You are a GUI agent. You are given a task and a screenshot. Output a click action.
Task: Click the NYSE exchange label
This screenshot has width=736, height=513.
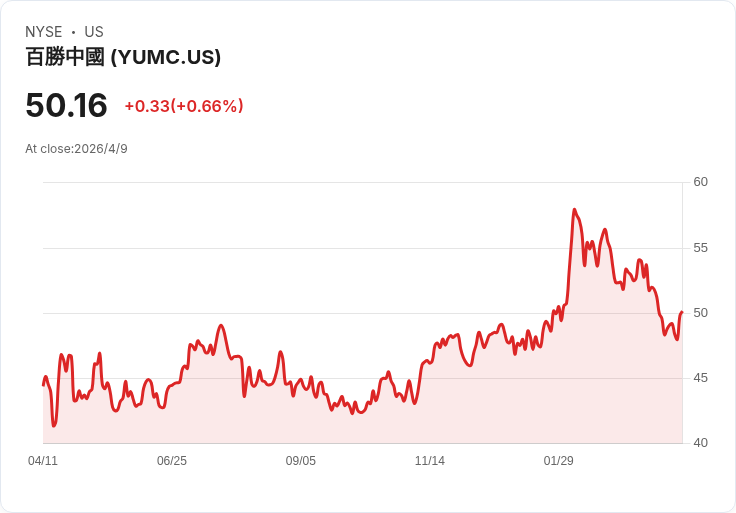(x=44, y=32)
